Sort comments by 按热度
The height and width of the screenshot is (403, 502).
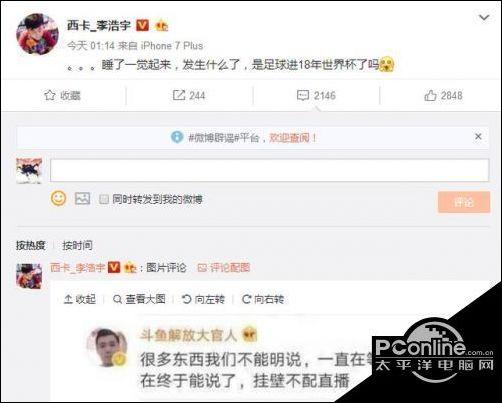coord(30,245)
